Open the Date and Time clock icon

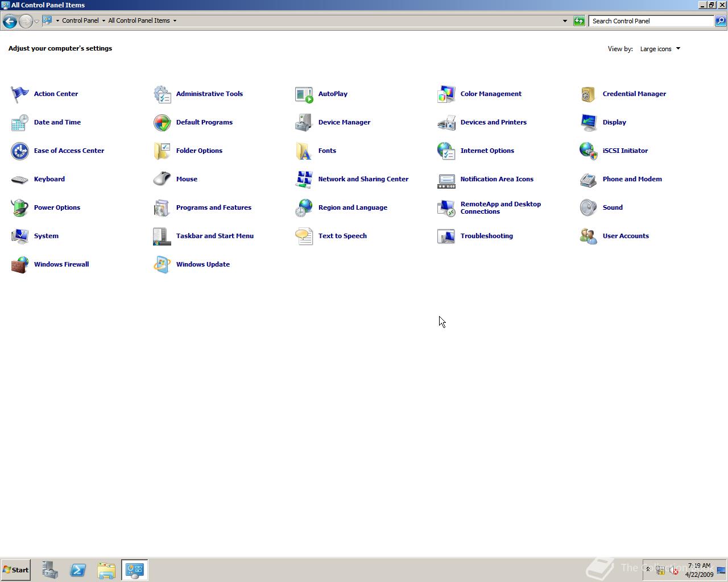(20, 123)
